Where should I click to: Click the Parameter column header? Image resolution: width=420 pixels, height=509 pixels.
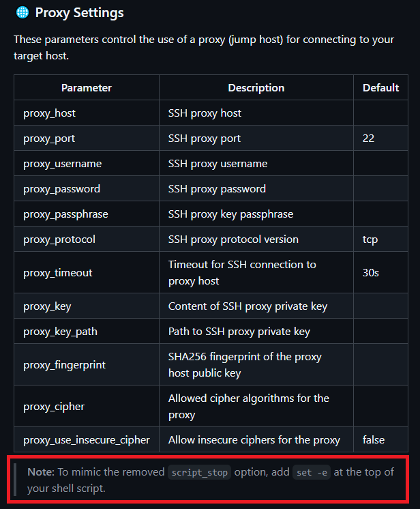tap(87, 87)
